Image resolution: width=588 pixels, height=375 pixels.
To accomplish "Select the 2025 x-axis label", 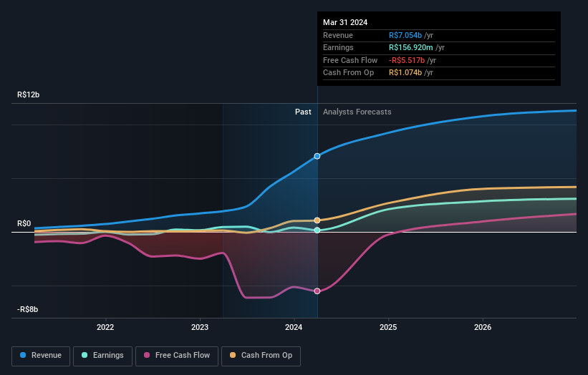I will point(388,328).
